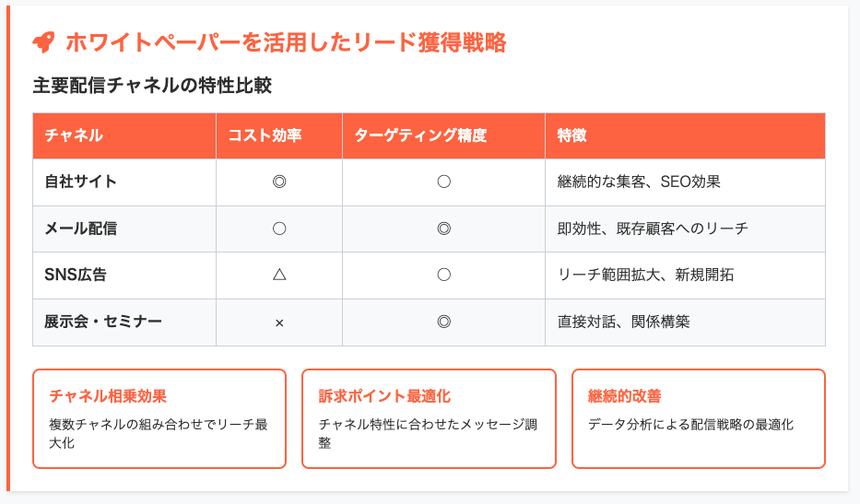Click the double circle in 自社サイト cost row
Viewport: 860px width, 504px height.
pos(279,182)
